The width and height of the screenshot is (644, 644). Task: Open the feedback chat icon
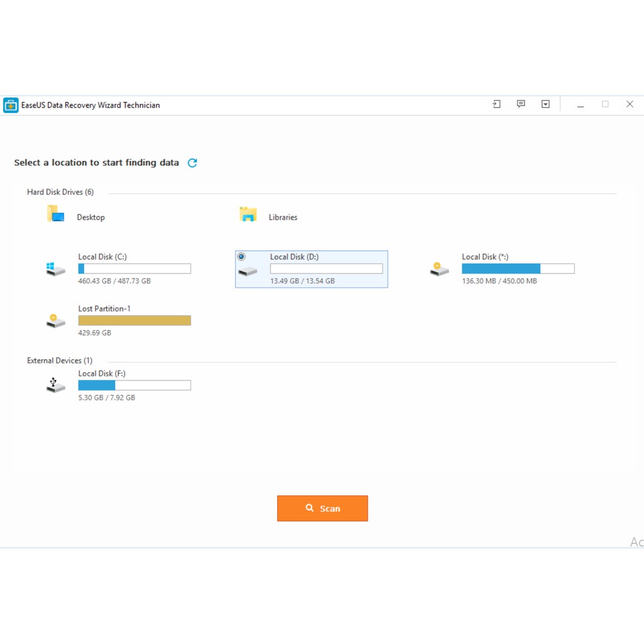[521, 104]
